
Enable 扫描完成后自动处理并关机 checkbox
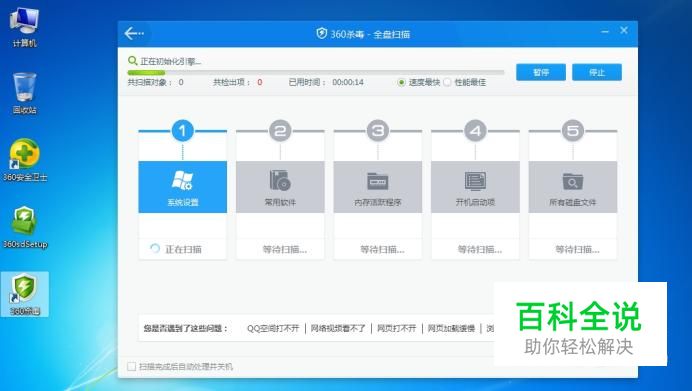pyautogui.click(x=131, y=366)
